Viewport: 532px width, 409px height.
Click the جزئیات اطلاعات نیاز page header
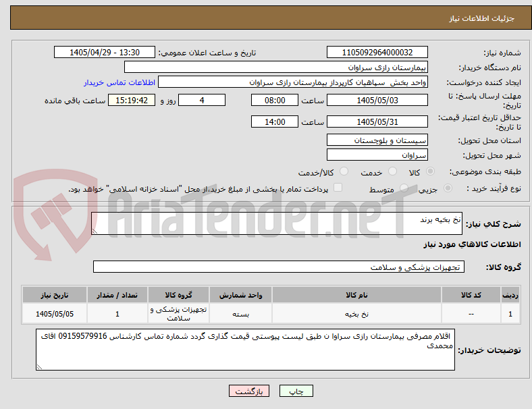pos(481,18)
